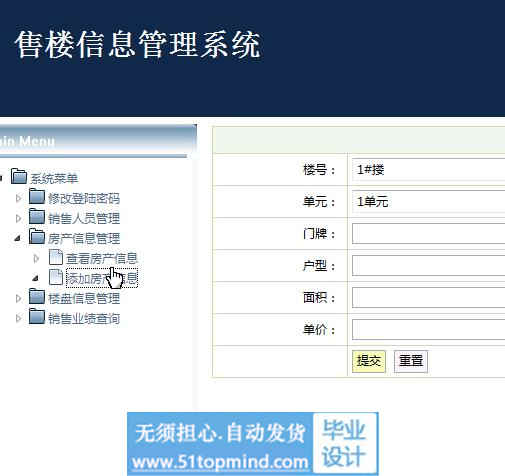This screenshot has height=476, width=505.
Task: Click the folder icon beside 房产信息管理
Action: pos(37,236)
